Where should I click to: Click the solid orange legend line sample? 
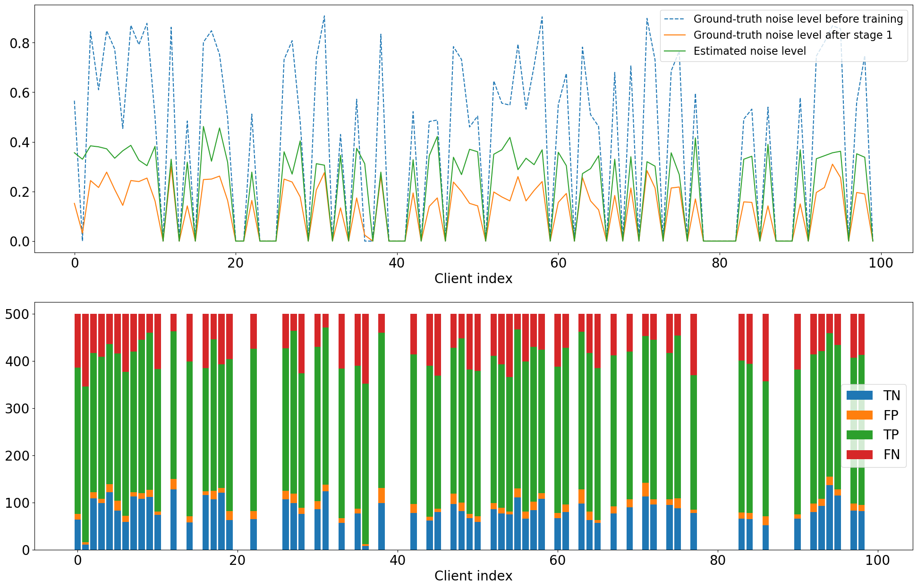[675, 35]
